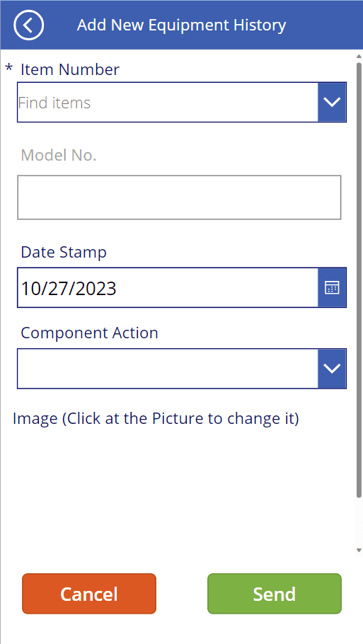Click the Item Number field label
Screen dimensions: 363x644
[x=70, y=69]
